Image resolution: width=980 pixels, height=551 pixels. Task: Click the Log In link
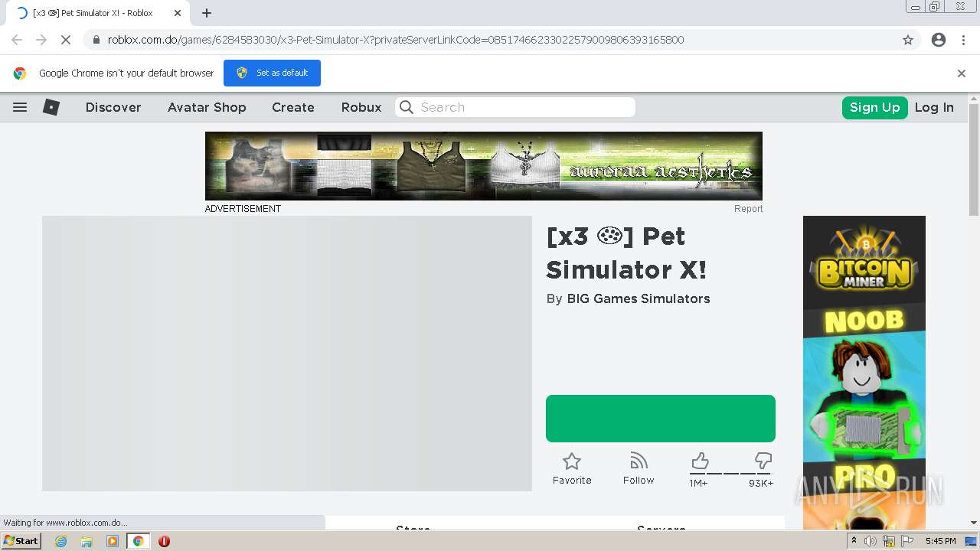[x=934, y=107]
